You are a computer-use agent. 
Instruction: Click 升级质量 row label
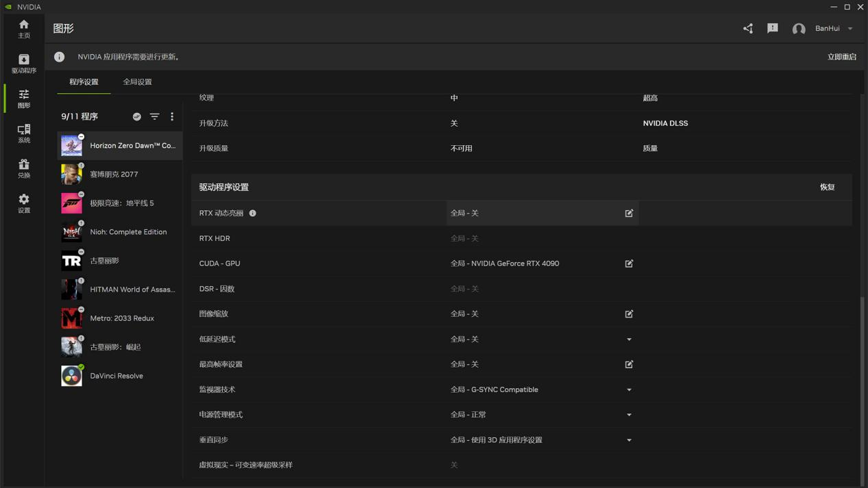214,149
